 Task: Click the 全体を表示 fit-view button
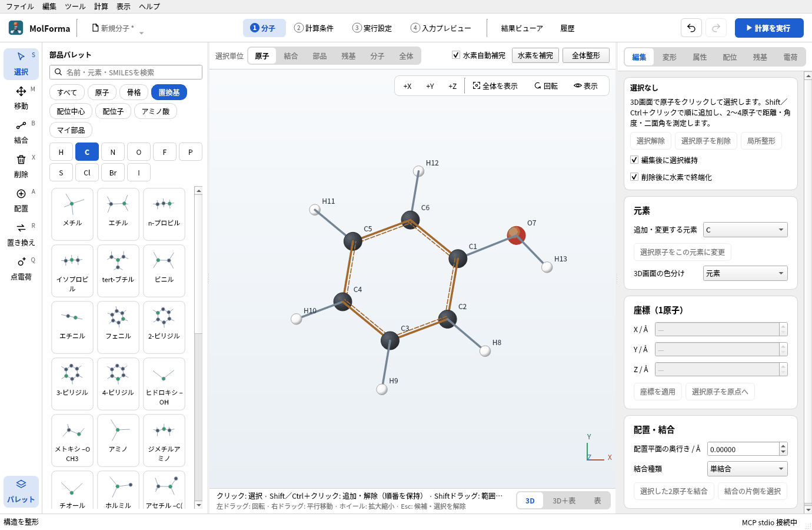click(x=495, y=86)
